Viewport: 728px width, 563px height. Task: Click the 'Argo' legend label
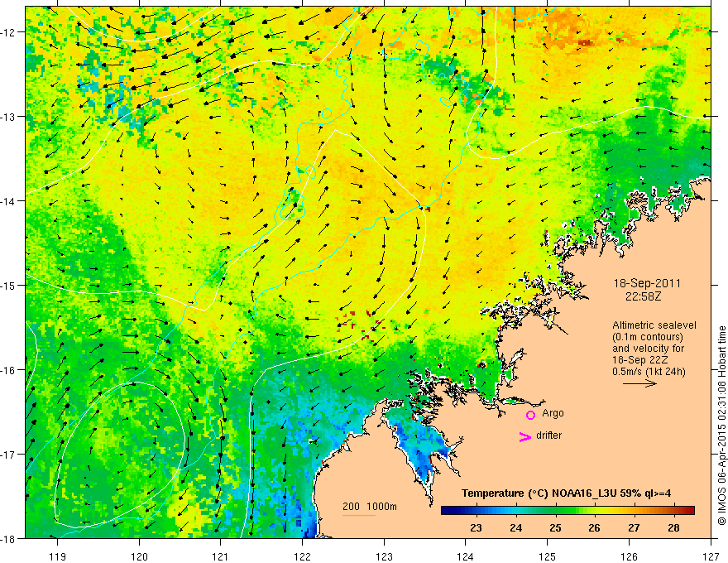click(x=553, y=413)
